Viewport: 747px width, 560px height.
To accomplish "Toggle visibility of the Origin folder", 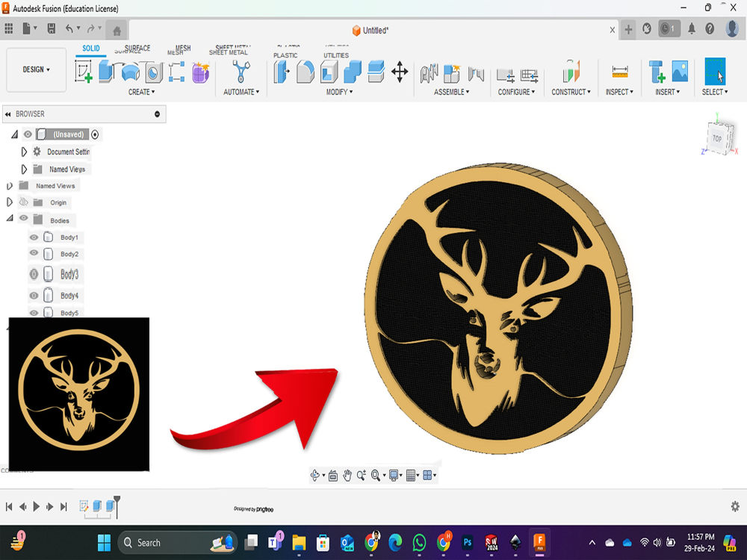I will coord(24,202).
